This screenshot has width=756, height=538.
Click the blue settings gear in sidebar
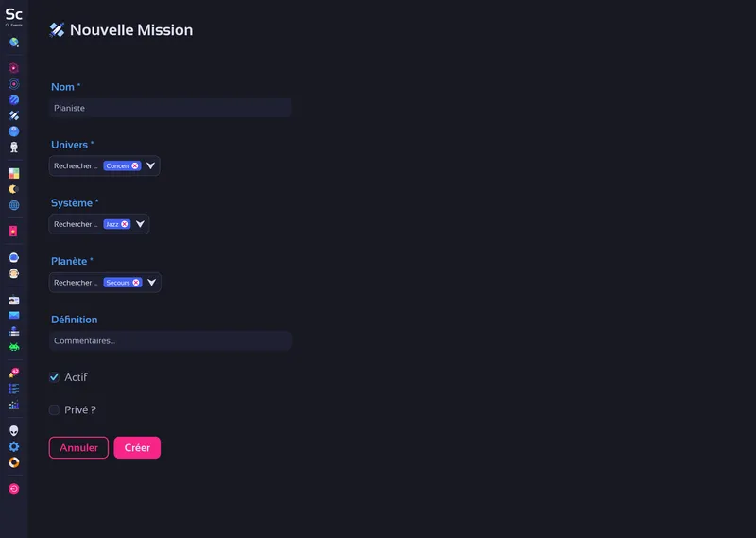14,446
